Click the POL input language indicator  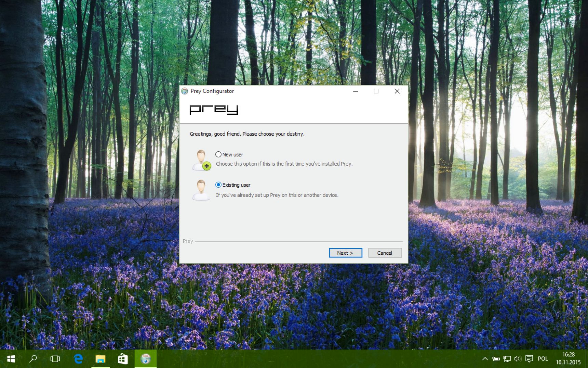coord(543,359)
